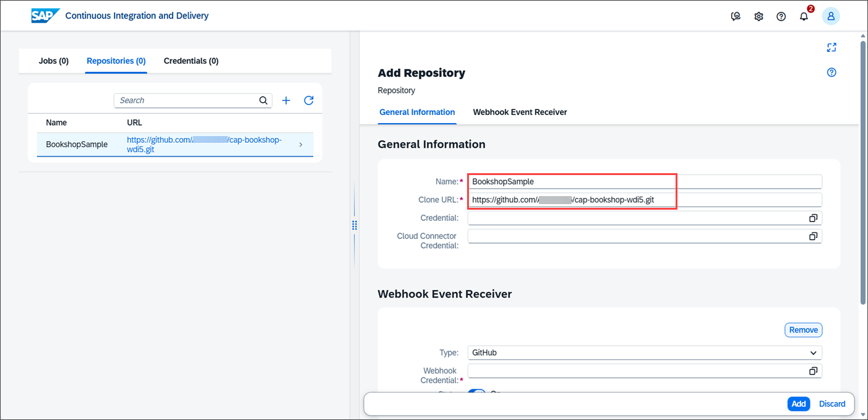This screenshot has width=868, height=420.
Task: Click the Webhook Event Receiver section heading
Action: coord(445,294)
